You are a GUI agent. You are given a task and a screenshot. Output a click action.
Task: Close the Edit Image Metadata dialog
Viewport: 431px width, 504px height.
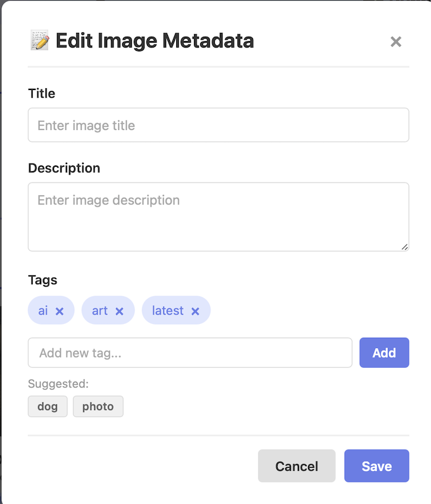[396, 42]
